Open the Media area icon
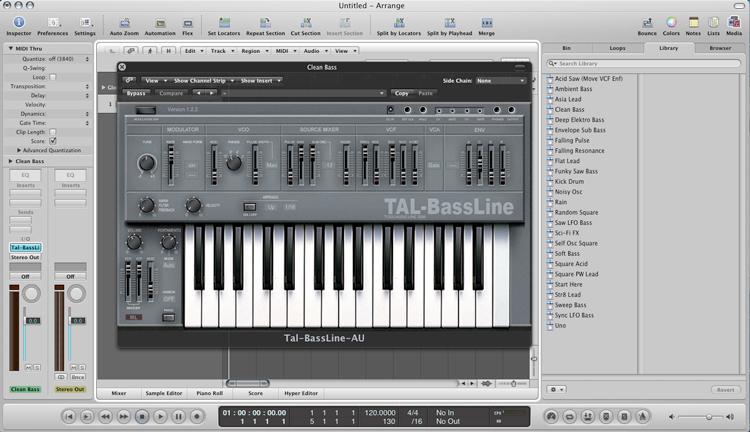Viewport: 750px width, 432px height. coord(734,22)
